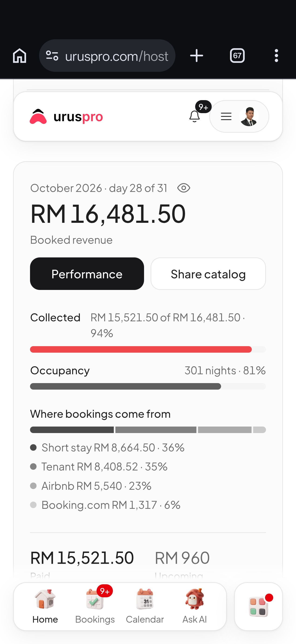Go to the Home tab

[45, 606]
